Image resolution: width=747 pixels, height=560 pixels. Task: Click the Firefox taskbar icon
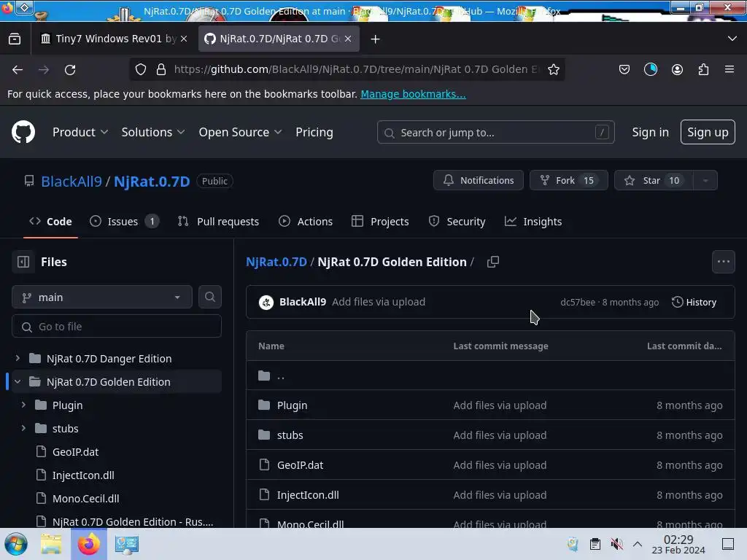[x=88, y=544]
